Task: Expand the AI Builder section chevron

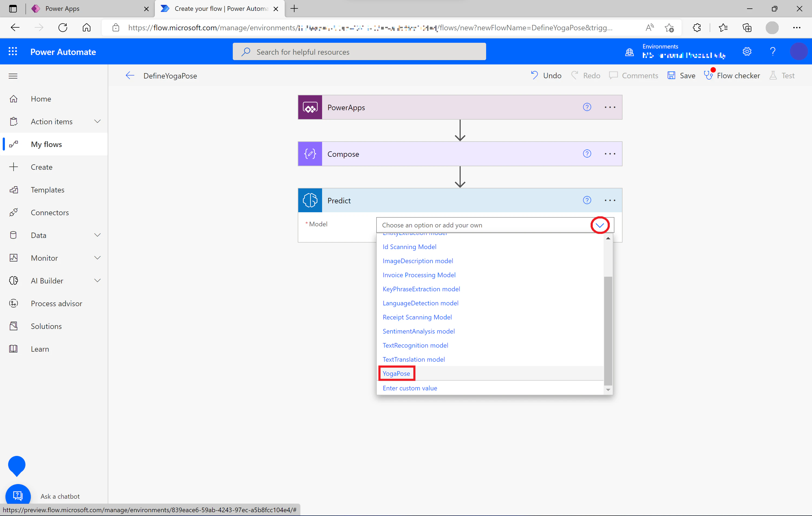Action: pos(97,280)
